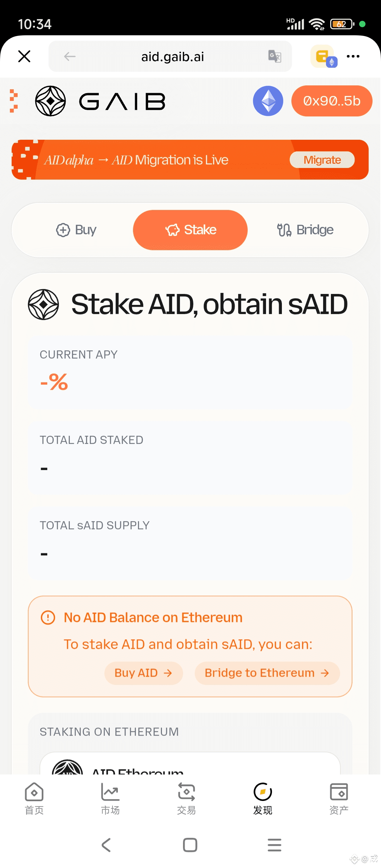The width and height of the screenshot is (381, 868).
Task: Tap aid.gaib.ai address bar
Action: tap(173, 56)
